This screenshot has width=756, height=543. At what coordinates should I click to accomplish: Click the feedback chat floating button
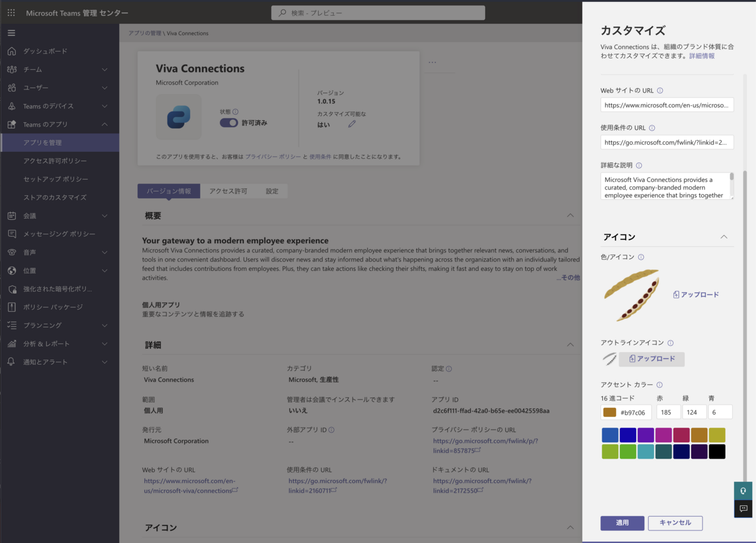coord(743,508)
